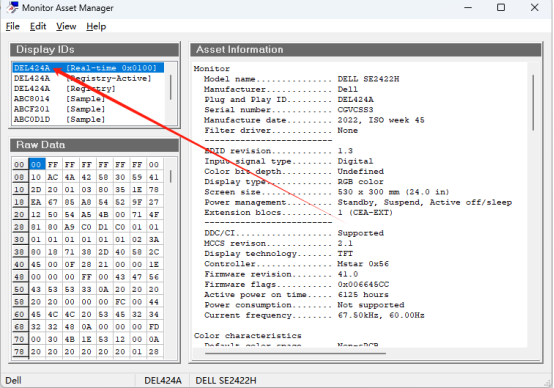Viewport: 554px width, 388px height.
Task: Click the Filter driver None line
Action: [x=281, y=130]
